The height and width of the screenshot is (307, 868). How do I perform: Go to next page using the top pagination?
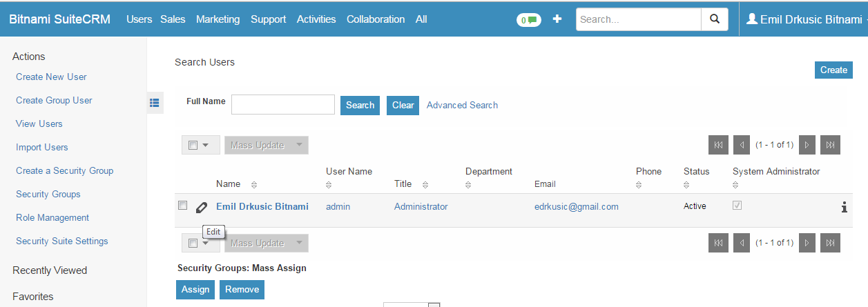807,145
